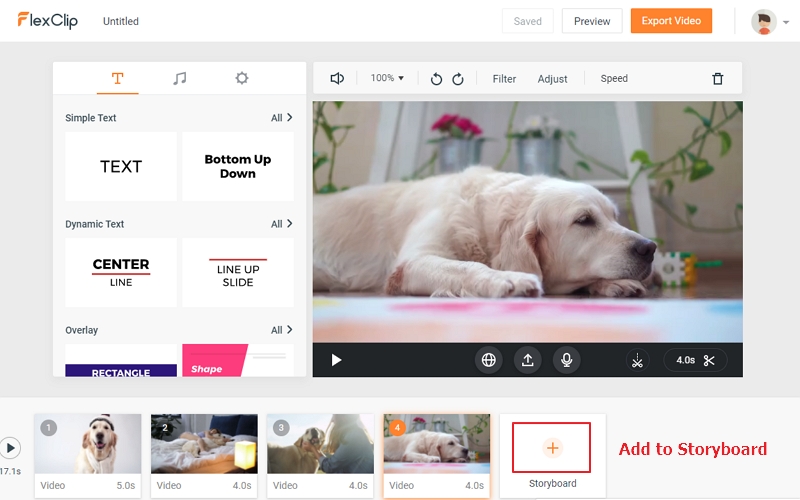Click the Saved button
Screen dimensions: 800x500
pyautogui.click(x=528, y=21)
